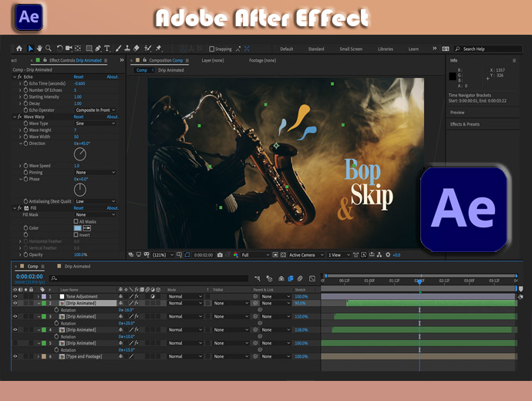Switch to the Libraries workspace
Screen dimensions: 532x401
tap(385, 49)
